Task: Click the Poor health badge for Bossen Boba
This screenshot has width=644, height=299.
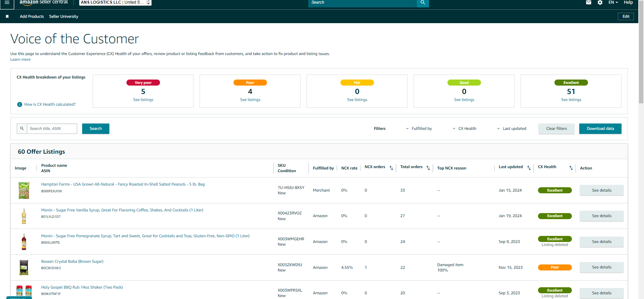Action: pyautogui.click(x=555, y=267)
